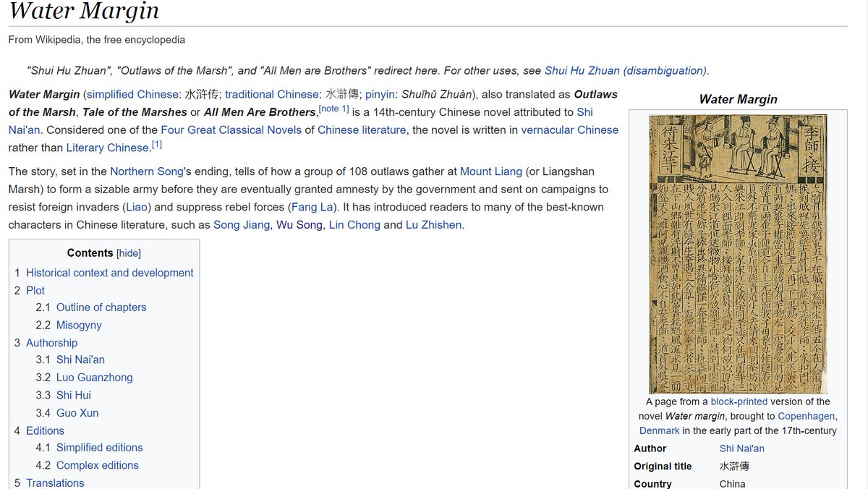The image size is (868, 489).
Task: Open reference [1] citation
Action: [156, 145]
